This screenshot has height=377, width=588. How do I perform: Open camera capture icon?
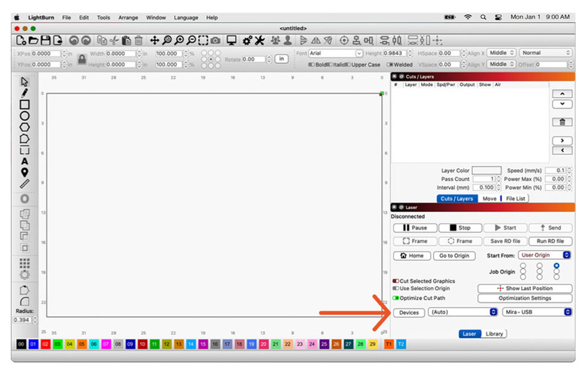215,40
